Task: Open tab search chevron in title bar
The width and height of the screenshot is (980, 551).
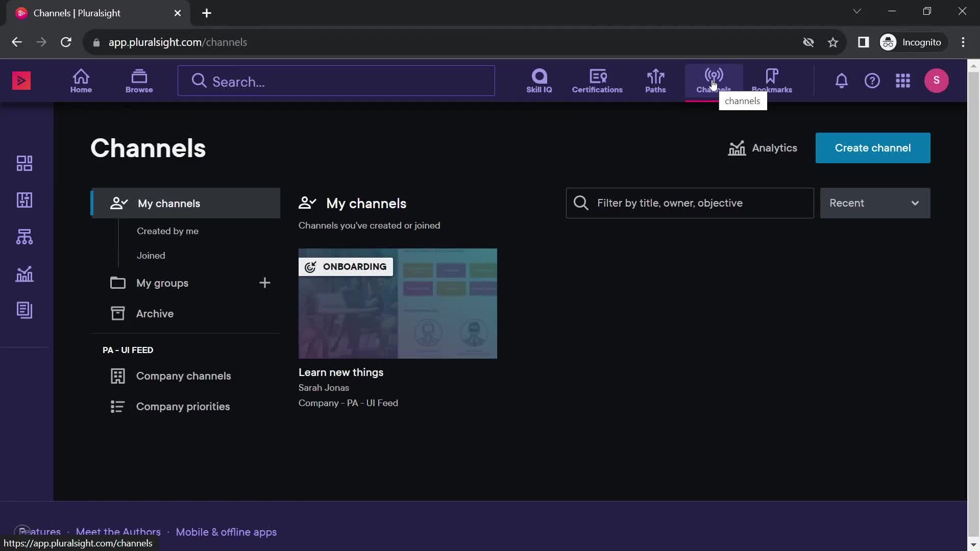Action: 857,11
